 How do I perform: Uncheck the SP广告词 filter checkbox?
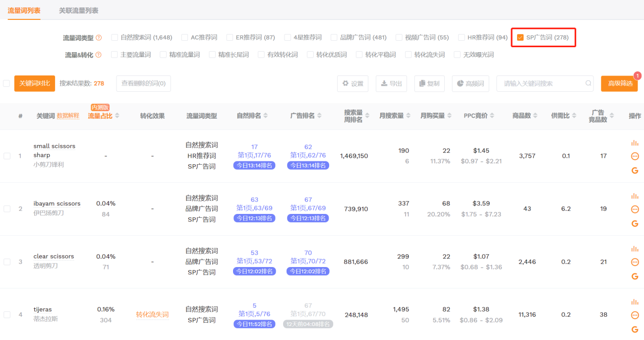(520, 37)
